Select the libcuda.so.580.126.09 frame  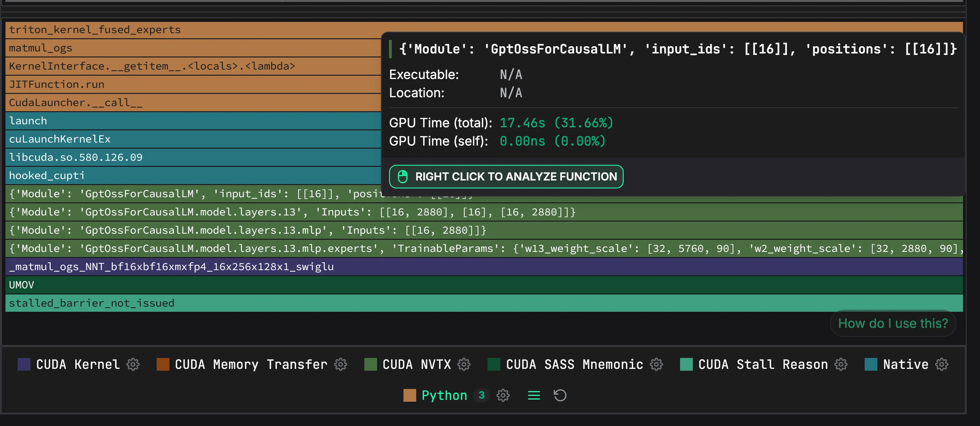pos(193,157)
